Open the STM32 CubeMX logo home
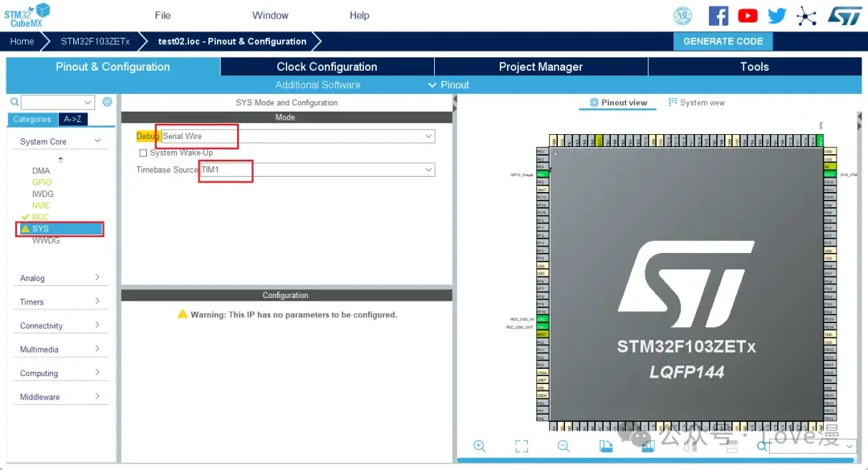This screenshot has height=470, width=868. 27,15
